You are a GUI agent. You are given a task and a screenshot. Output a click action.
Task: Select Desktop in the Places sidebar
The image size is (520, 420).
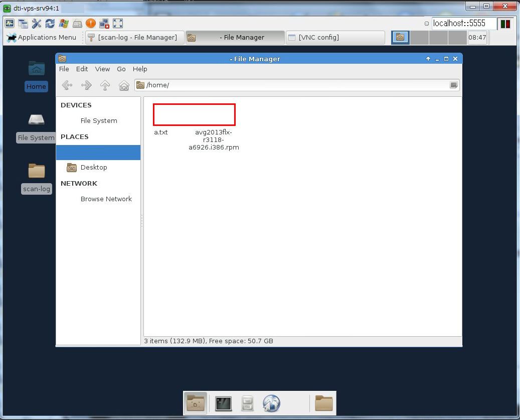[x=94, y=168]
